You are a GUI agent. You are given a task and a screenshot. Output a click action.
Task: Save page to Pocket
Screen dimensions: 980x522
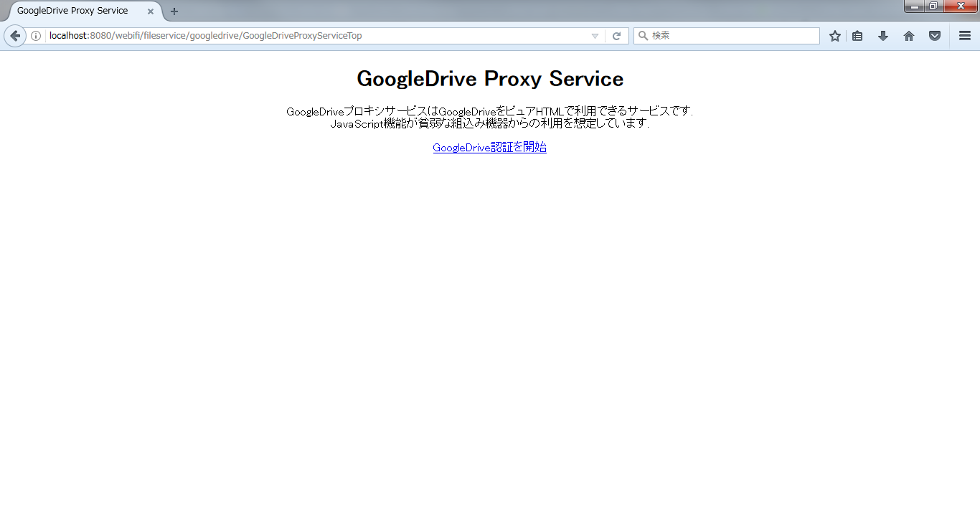[935, 36]
